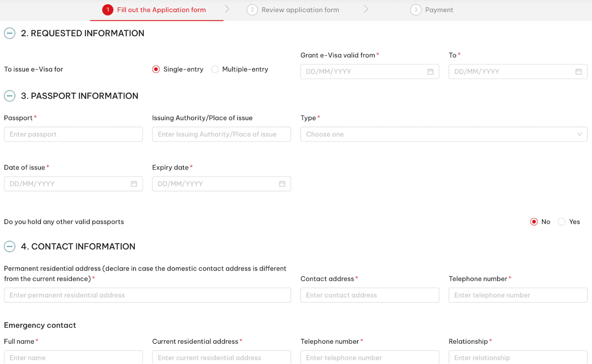
Task: Select the Multiple-entry radio button
Action: (215, 69)
